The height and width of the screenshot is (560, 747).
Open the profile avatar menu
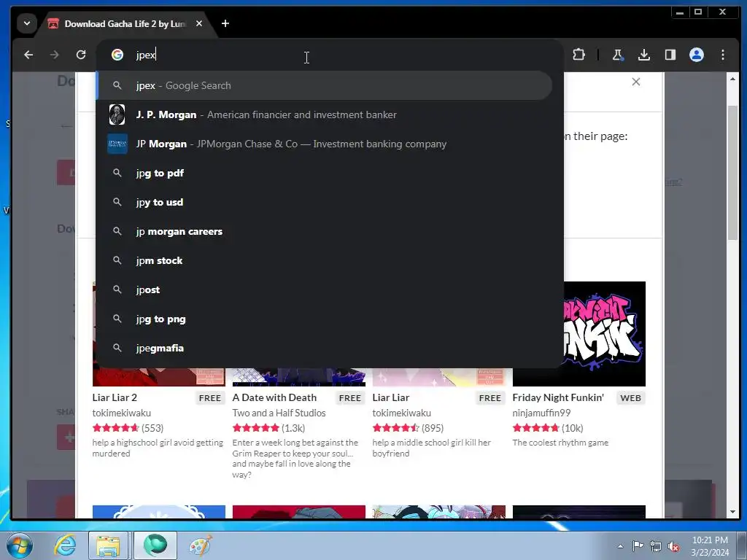point(697,55)
